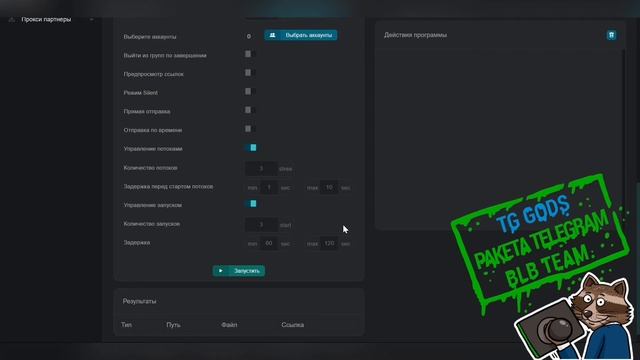Click the Путь column header
This screenshot has height=360, width=640.
(173, 325)
